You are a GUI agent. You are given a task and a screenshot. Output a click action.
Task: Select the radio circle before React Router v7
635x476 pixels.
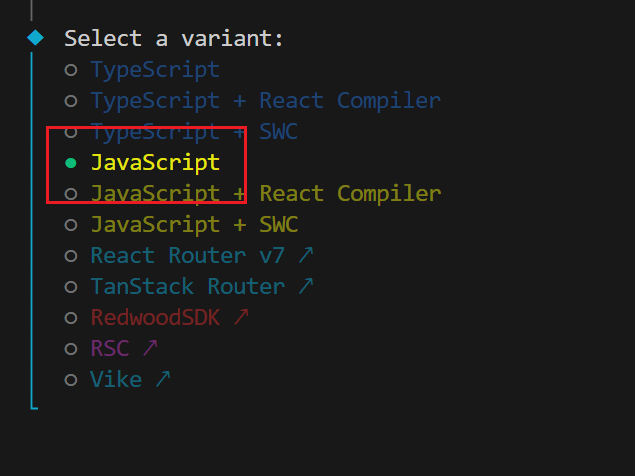pyautogui.click(x=70, y=256)
